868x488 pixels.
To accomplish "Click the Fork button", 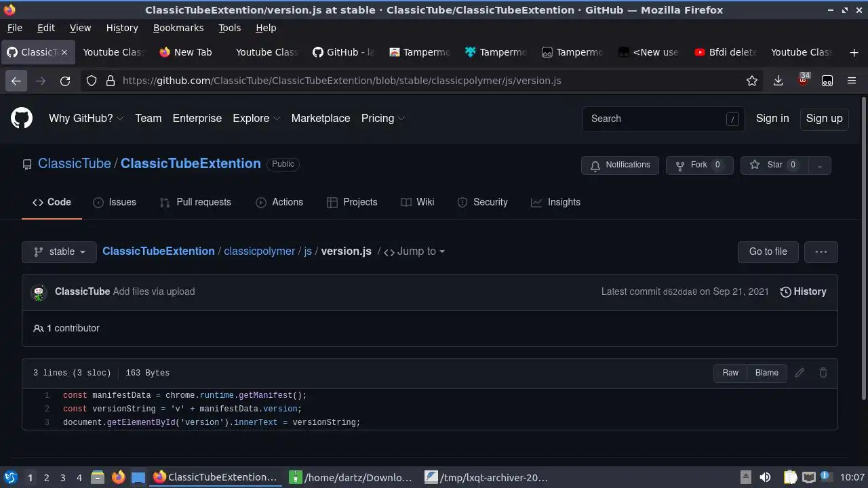I will click(x=699, y=165).
